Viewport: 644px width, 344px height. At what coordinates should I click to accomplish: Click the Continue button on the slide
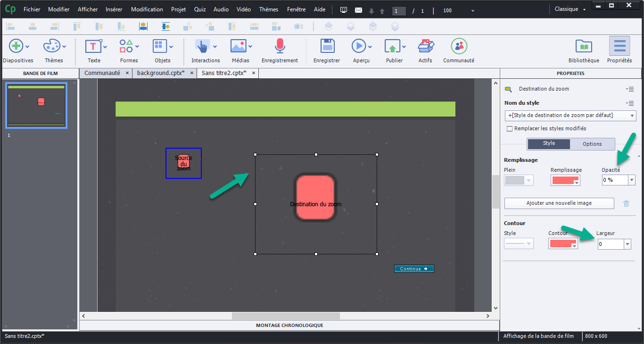click(414, 268)
